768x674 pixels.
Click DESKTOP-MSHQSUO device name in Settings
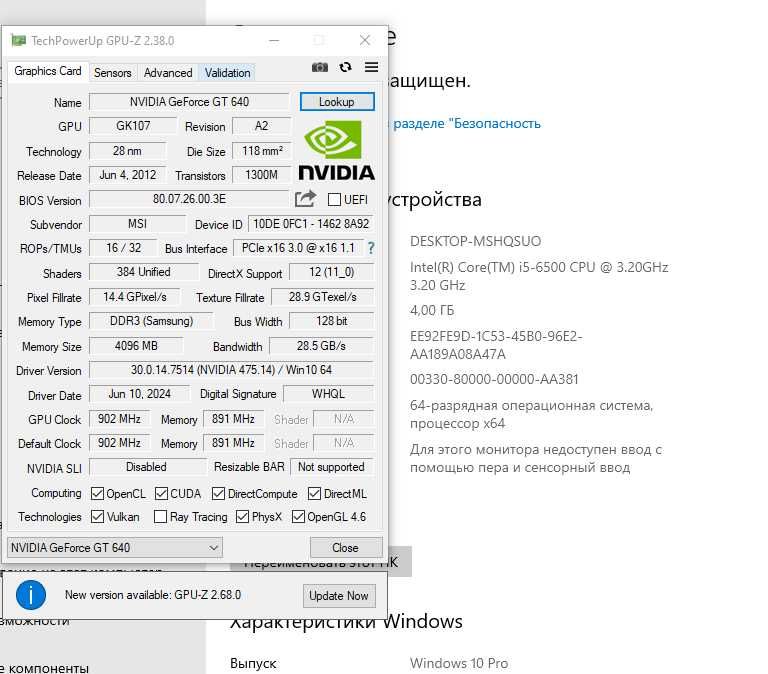(476, 241)
